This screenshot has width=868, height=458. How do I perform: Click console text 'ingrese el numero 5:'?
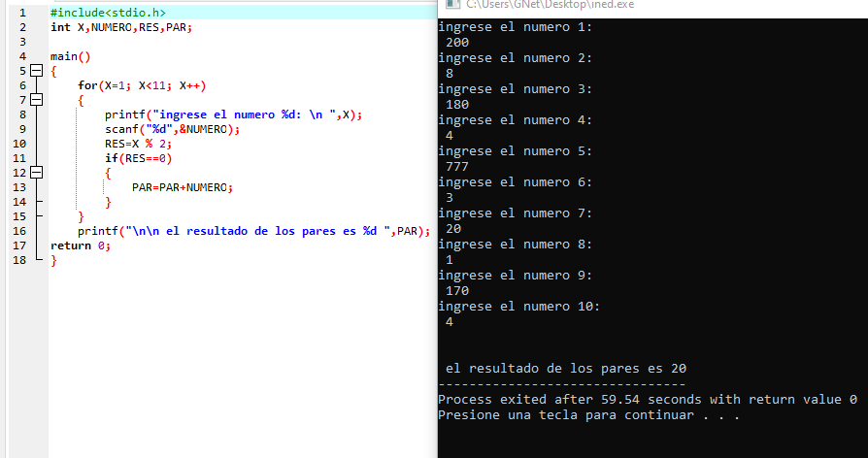tap(516, 151)
